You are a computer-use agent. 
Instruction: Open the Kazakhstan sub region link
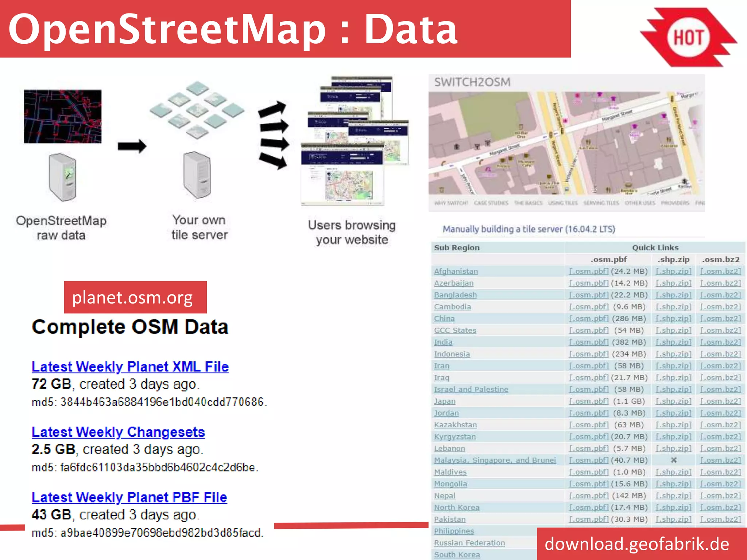coord(455,425)
